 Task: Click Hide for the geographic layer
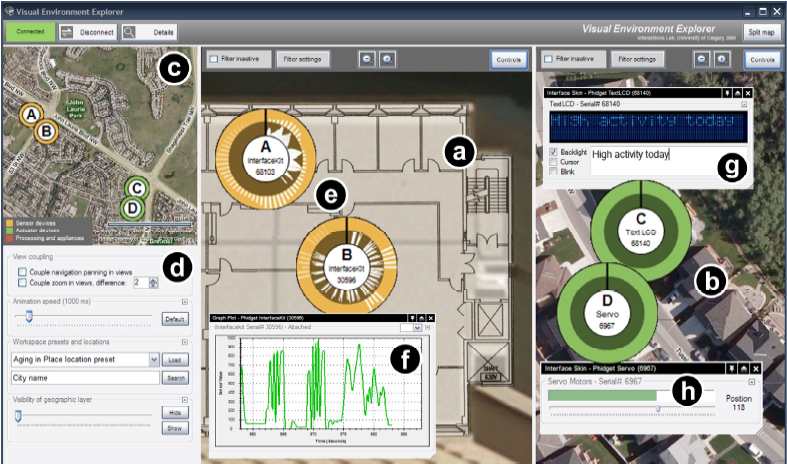[175, 412]
